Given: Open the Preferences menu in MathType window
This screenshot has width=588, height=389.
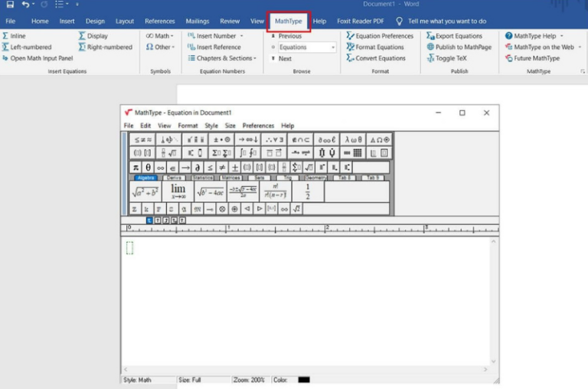Looking at the screenshot, I should pyautogui.click(x=258, y=126).
